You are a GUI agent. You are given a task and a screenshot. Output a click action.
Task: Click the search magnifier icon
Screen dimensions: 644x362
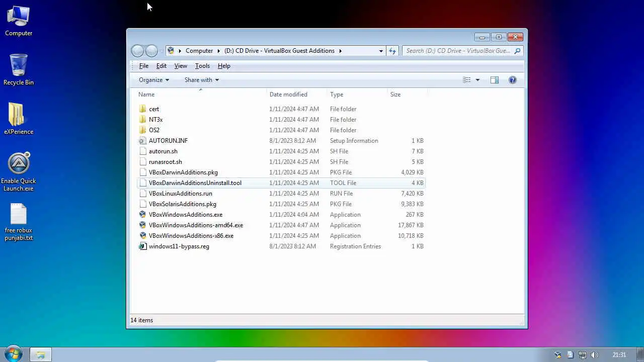517,51
